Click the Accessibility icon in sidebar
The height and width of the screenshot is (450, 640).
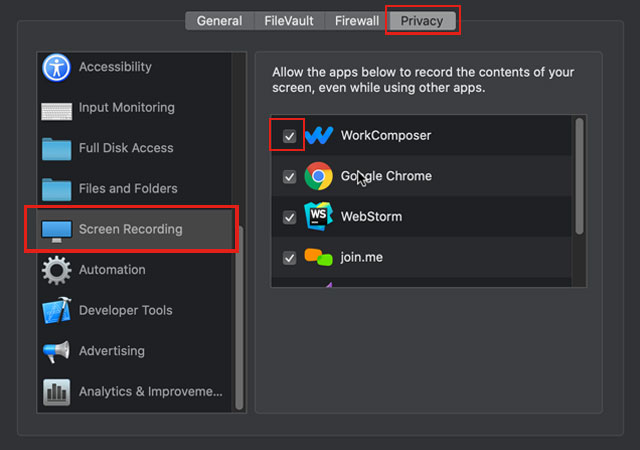(x=56, y=67)
